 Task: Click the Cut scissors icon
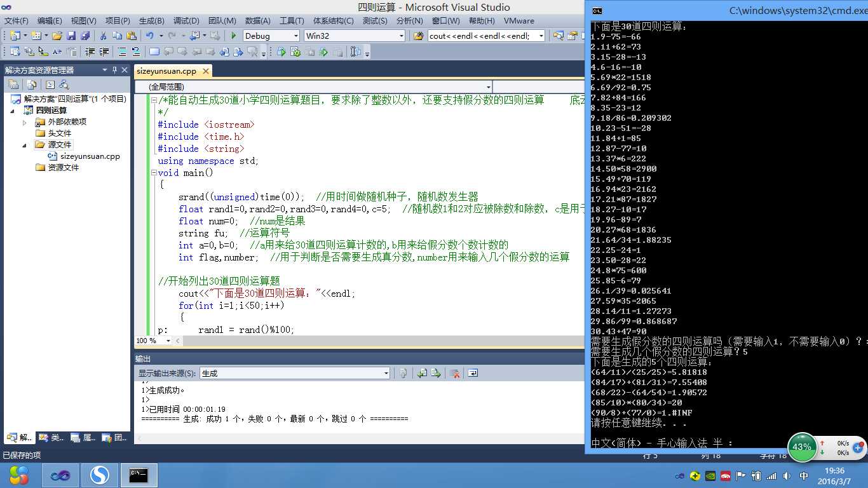point(103,36)
